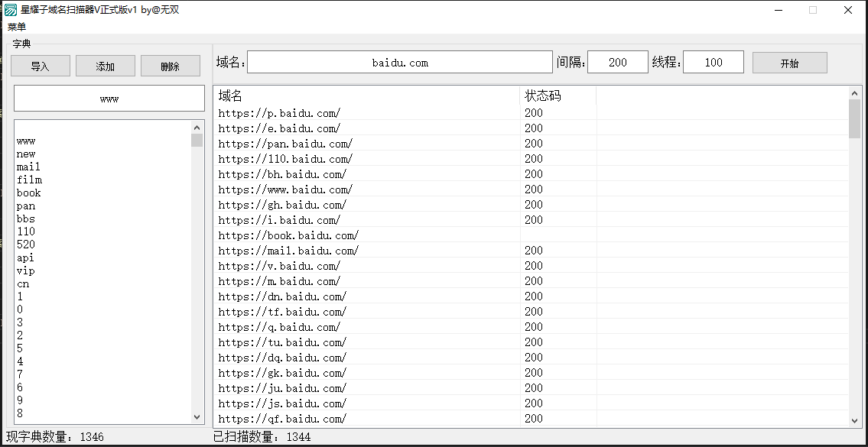Screen dimensions: 868x447
Task: Select row https://book.baidu.com/ in results
Action: pos(531,235)
